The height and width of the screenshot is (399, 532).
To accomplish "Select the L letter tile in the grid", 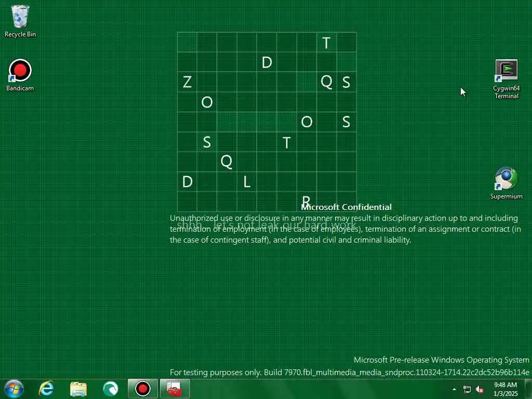I will pyautogui.click(x=247, y=182).
